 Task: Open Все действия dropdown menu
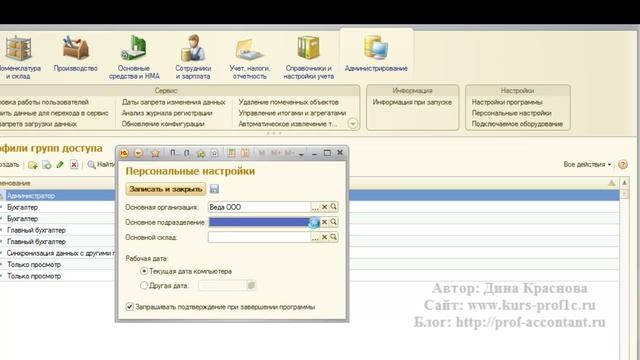[587, 164]
